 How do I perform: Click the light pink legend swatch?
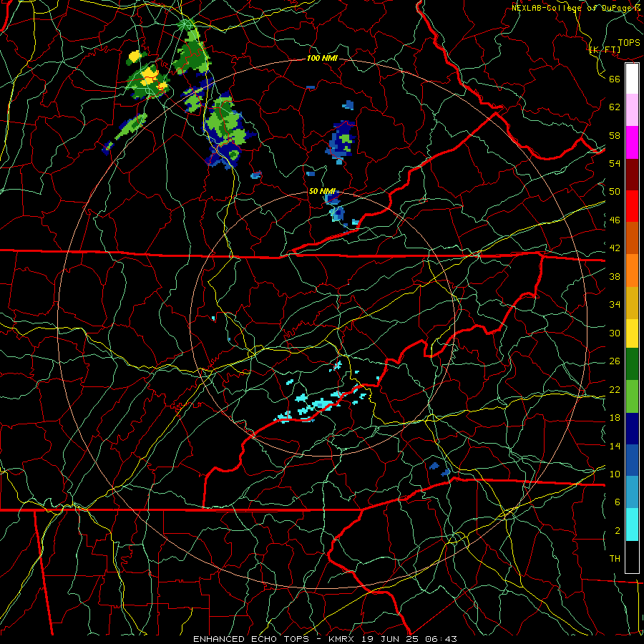point(632,109)
